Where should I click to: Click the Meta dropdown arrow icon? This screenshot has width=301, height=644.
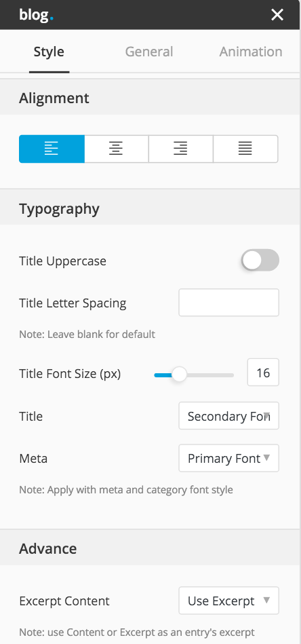coord(266,457)
